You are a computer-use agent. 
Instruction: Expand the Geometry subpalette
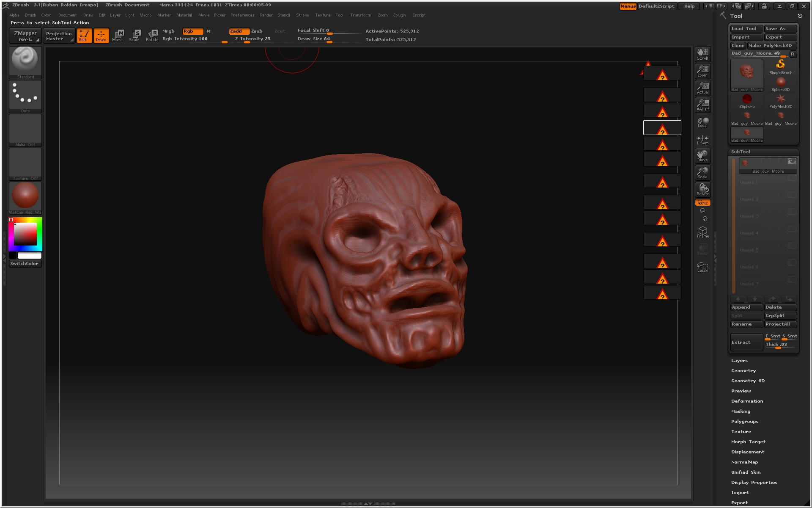(743, 371)
